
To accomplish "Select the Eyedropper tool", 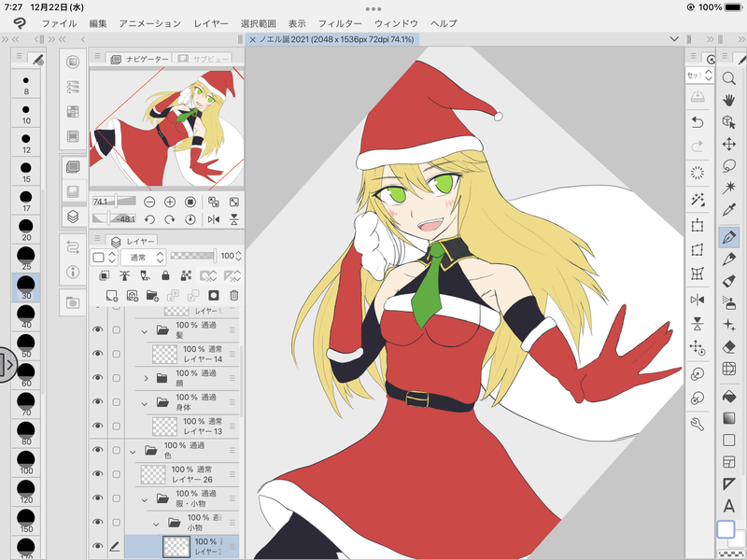I will [x=728, y=209].
